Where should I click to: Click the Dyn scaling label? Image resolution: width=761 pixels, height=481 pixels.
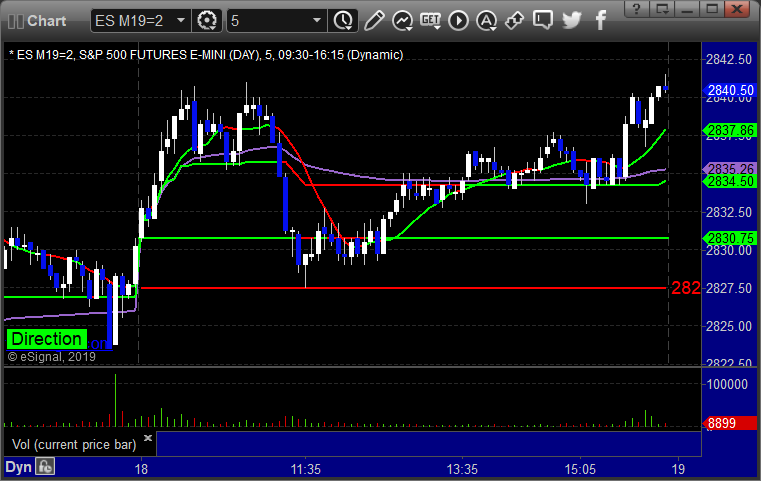tap(18, 467)
